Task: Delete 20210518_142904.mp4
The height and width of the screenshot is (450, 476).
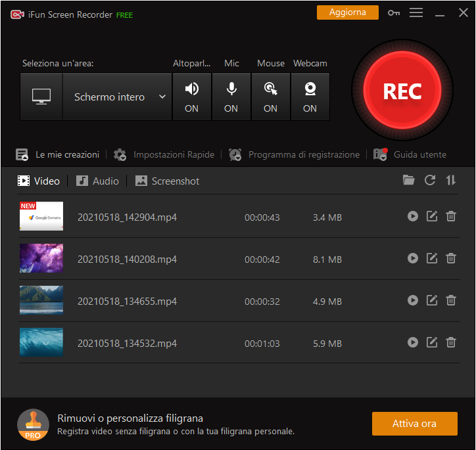Action: pyautogui.click(x=451, y=216)
